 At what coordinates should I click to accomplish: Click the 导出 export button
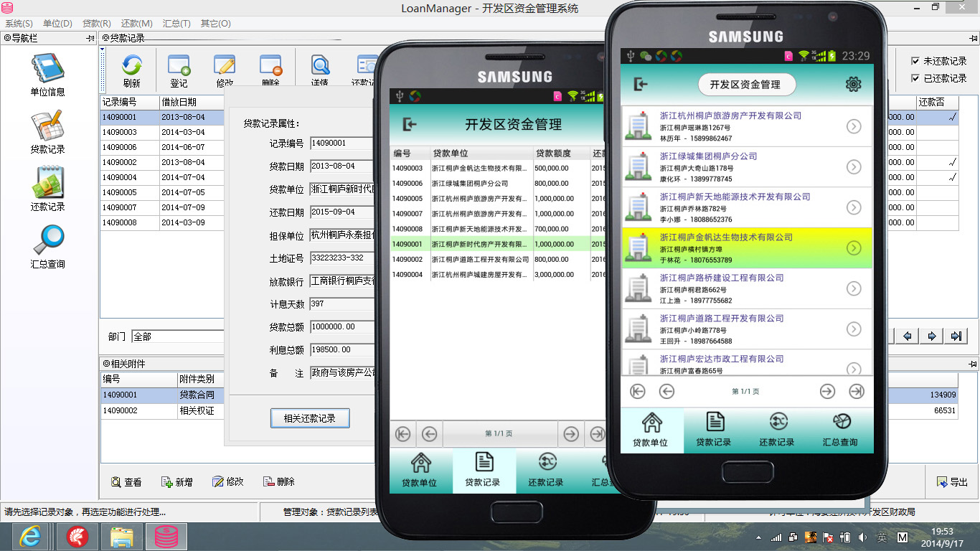click(x=953, y=482)
